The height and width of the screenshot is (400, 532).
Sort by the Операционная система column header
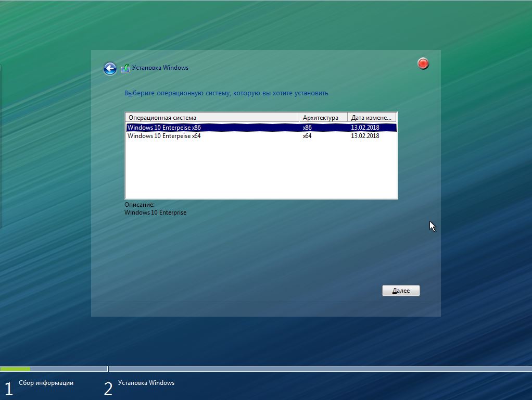pos(212,118)
